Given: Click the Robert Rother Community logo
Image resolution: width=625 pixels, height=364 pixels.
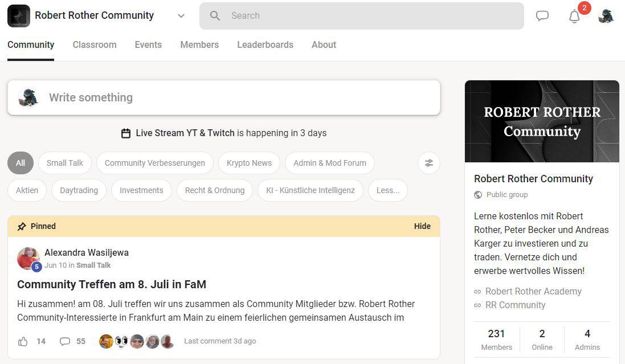Looking at the screenshot, I should 18,15.
